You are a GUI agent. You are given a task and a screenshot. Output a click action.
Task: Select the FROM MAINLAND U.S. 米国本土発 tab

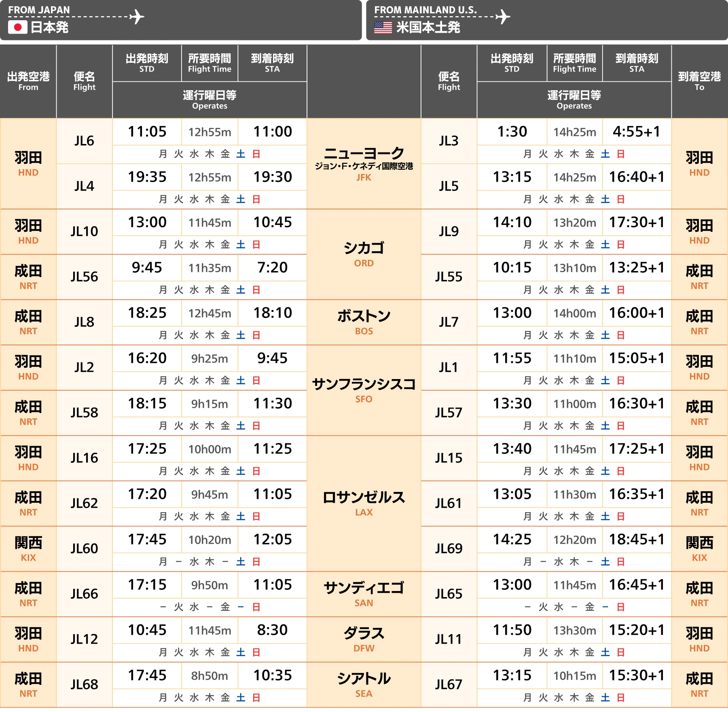pos(546,20)
